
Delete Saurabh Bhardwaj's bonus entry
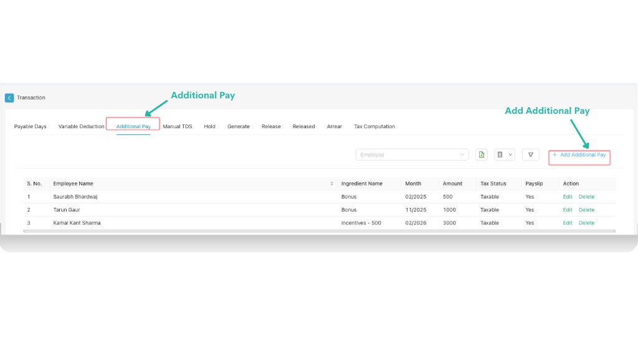[x=586, y=197]
